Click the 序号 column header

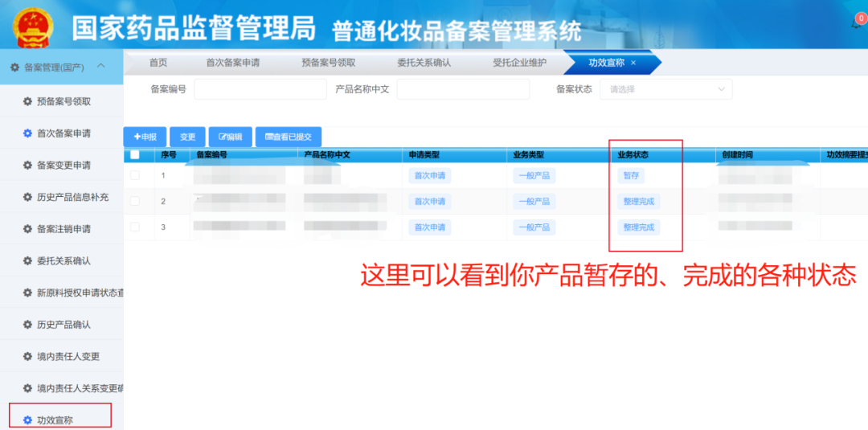pos(169,155)
